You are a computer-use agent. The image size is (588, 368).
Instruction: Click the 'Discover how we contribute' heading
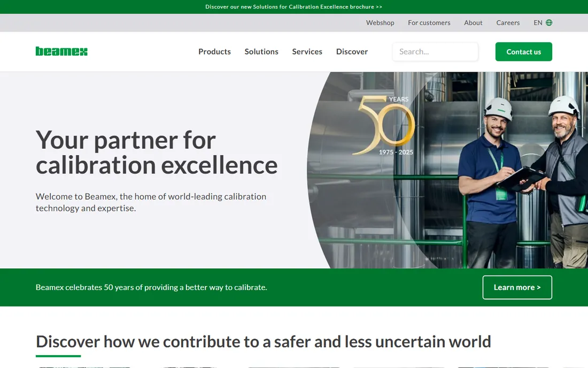tap(263, 342)
